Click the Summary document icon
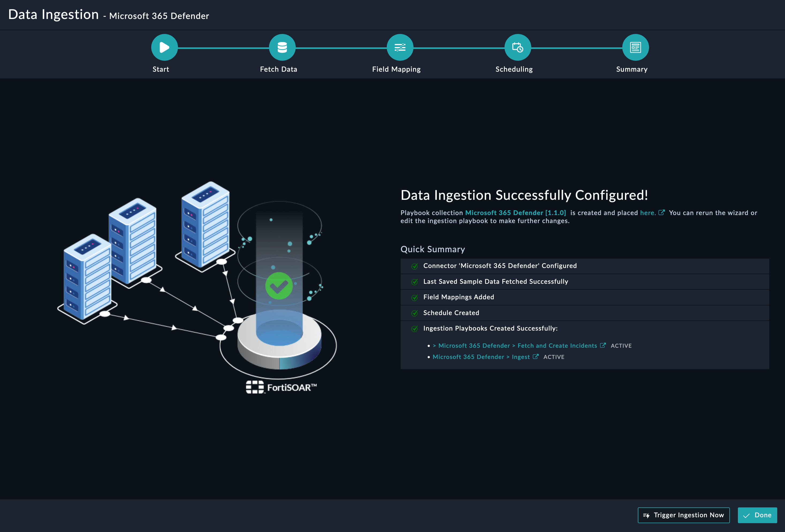Image resolution: width=785 pixels, height=532 pixels. (635, 47)
